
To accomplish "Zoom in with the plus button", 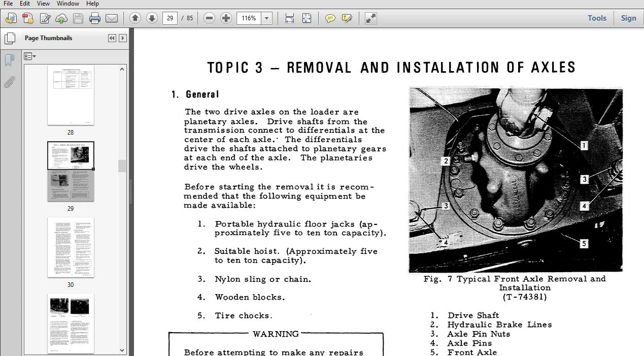I will point(226,18).
